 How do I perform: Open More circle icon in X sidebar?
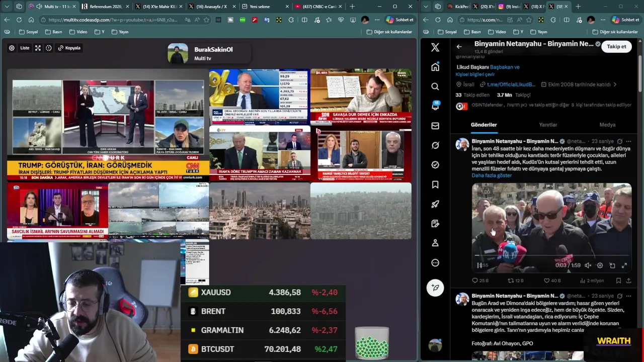pos(435,262)
